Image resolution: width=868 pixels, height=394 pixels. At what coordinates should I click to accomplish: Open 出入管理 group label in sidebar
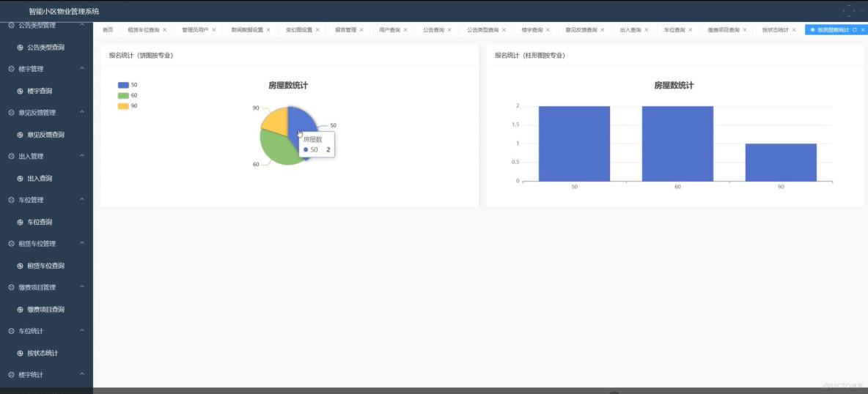(31, 156)
